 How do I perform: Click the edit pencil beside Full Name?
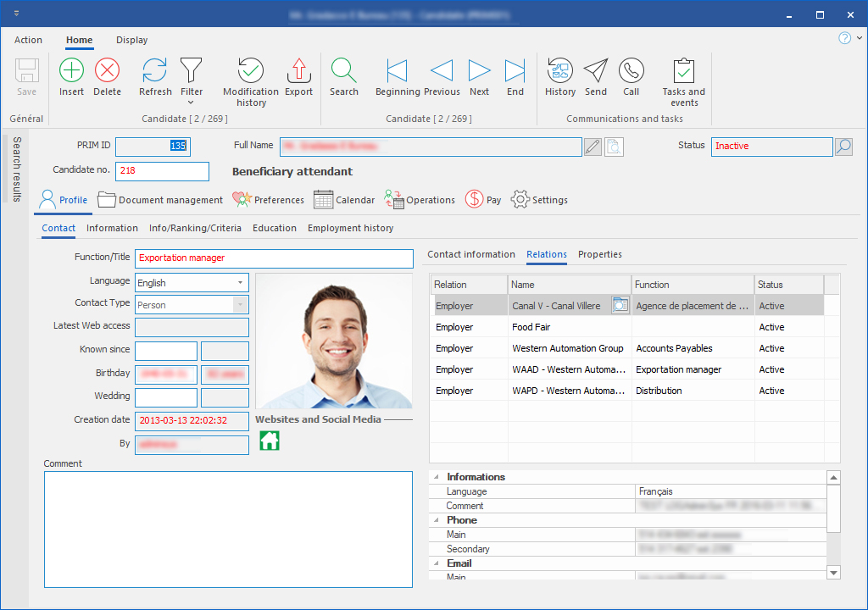(593, 147)
